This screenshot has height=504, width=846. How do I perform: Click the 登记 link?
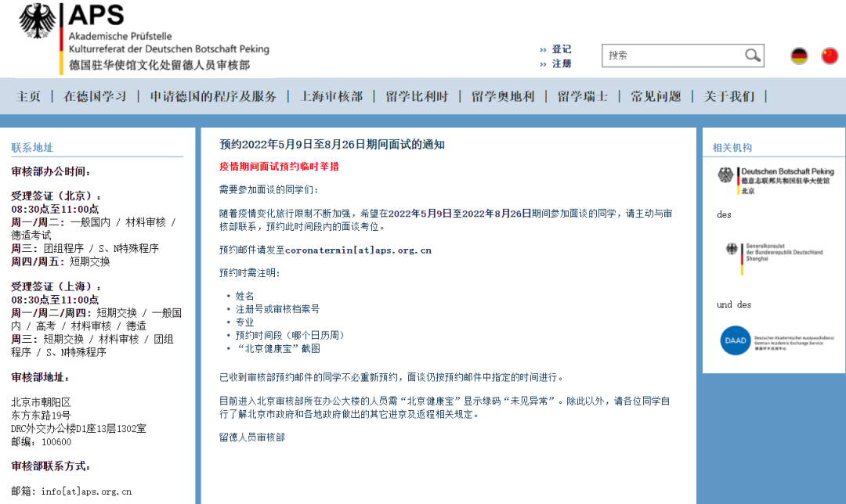point(560,49)
